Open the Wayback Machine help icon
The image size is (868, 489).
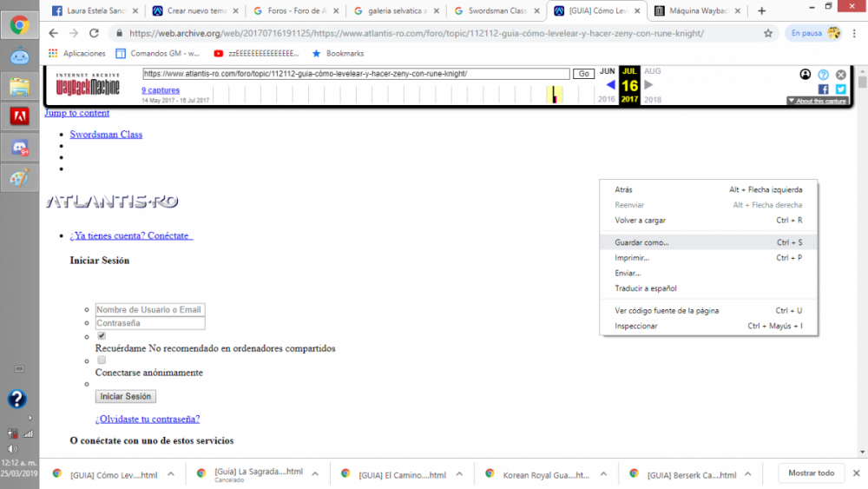click(823, 75)
